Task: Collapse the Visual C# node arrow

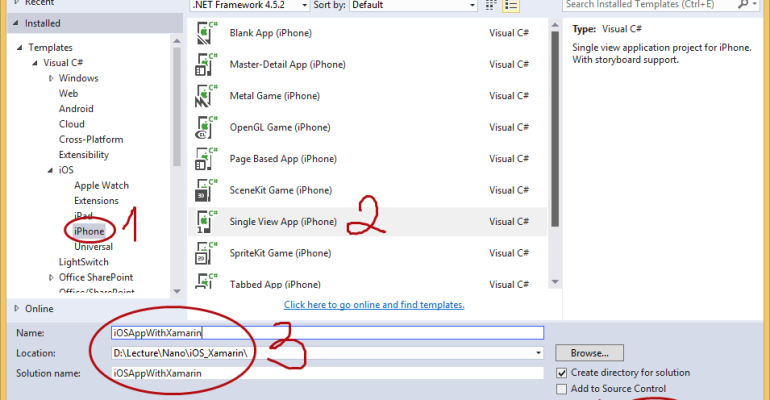Action: point(35,63)
